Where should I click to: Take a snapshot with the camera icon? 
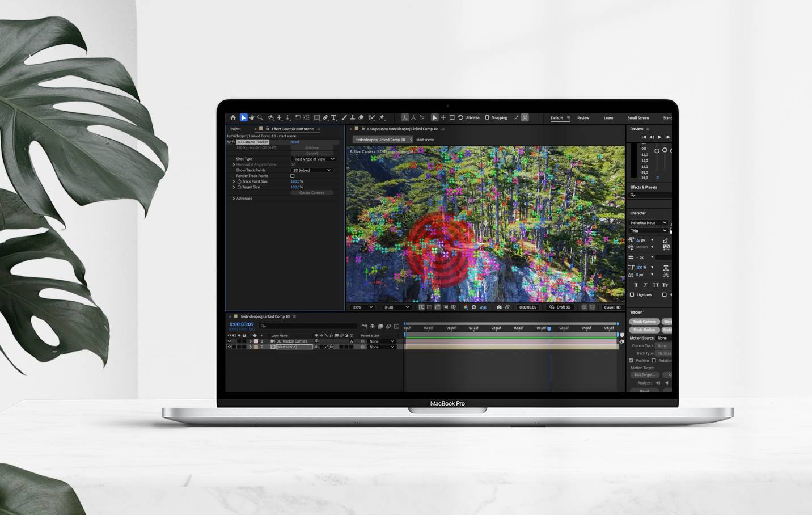click(x=499, y=307)
